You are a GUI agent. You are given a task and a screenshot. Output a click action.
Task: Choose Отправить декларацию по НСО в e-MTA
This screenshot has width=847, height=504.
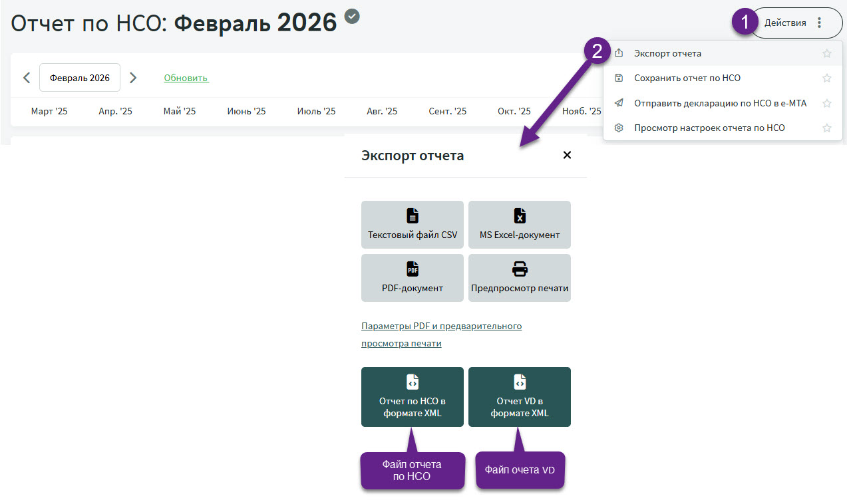(x=720, y=103)
